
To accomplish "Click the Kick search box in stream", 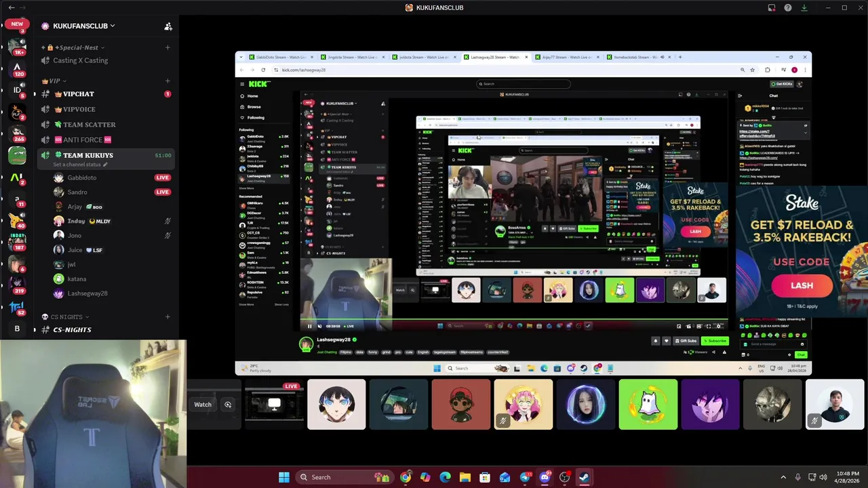I will pyautogui.click(x=524, y=84).
